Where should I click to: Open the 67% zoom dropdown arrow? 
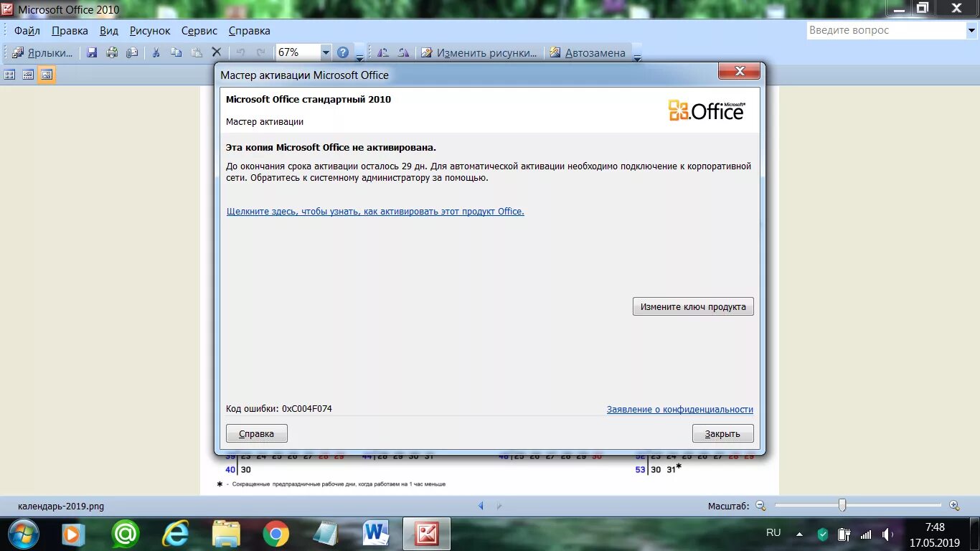pos(326,52)
